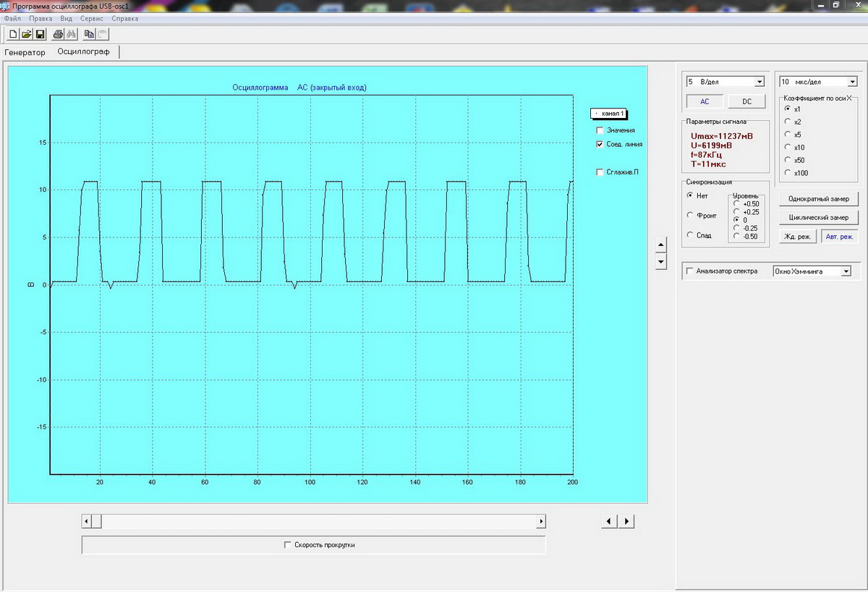The image size is (868, 592).
Task: Expand the В/дел voltage scale dropdown
Action: coord(759,82)
